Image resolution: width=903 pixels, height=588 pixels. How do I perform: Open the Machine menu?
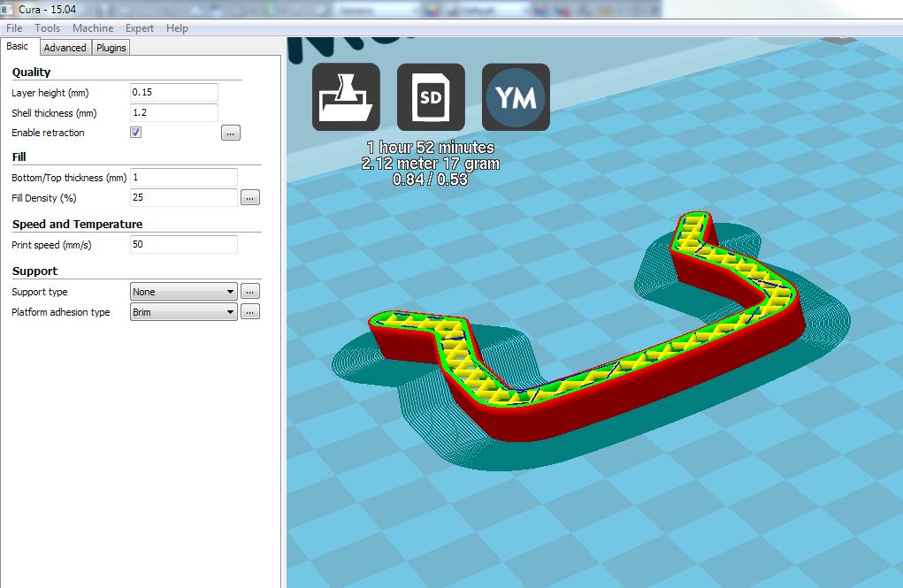click(x=93, y=28)
